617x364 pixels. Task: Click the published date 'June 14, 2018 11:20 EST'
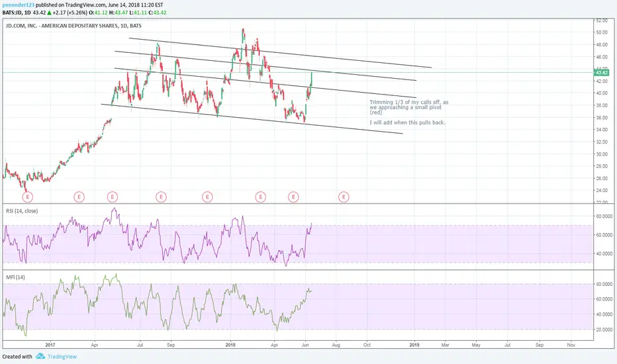(135, 5)
